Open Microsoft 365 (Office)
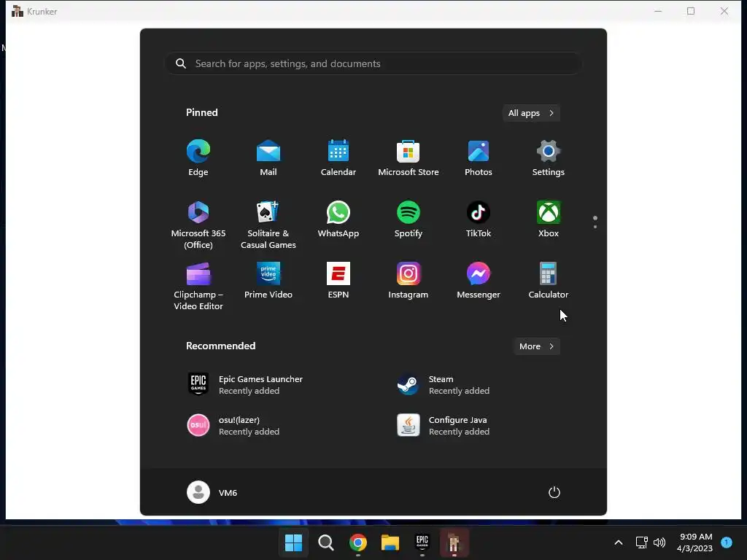Image resolution: width=747 pixels, height=560 pixels. click(x=198, y=225)
